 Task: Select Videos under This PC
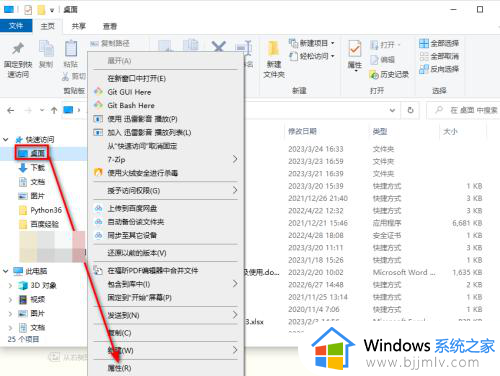[x=32, y=299]
